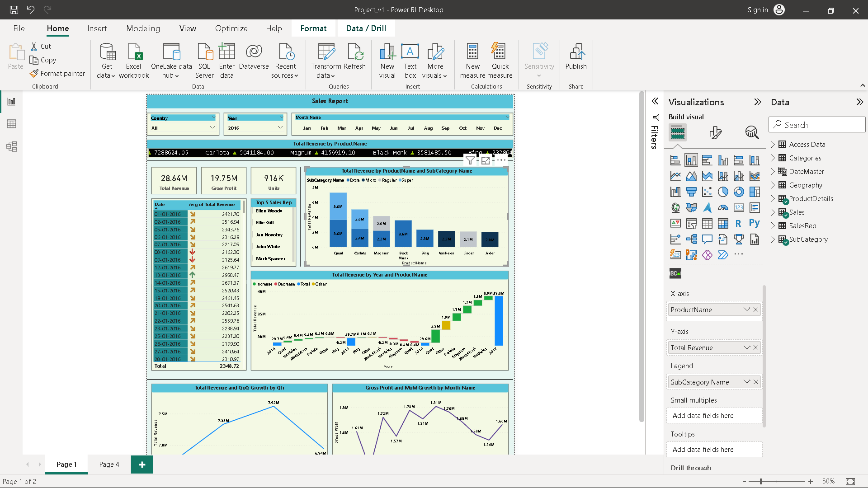Image resolution: width=868 pixels, height=488 pixels.
Task: Select the card visual
Action: pyautogui.click(x=739, y=207)
